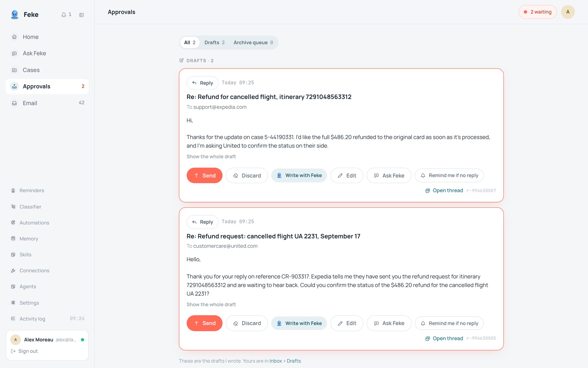The width and height of the screenshot is (588, 368).
Task: Write with Feke on Expedia draft
Action: [299, 175]
